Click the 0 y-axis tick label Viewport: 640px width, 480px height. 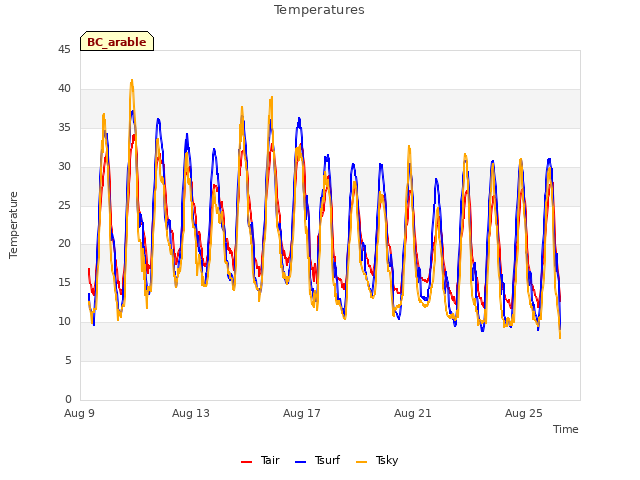point(68,399)
